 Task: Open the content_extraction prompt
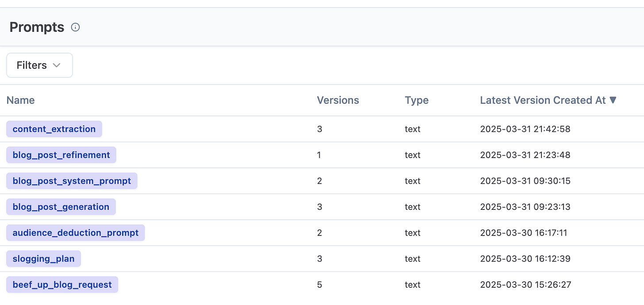(54, 129)
